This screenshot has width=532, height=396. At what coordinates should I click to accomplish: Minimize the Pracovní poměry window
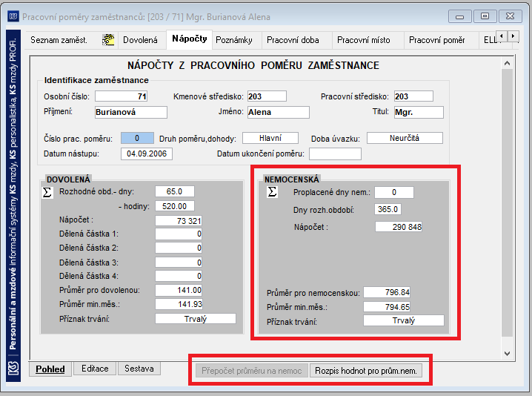(459, 16)
